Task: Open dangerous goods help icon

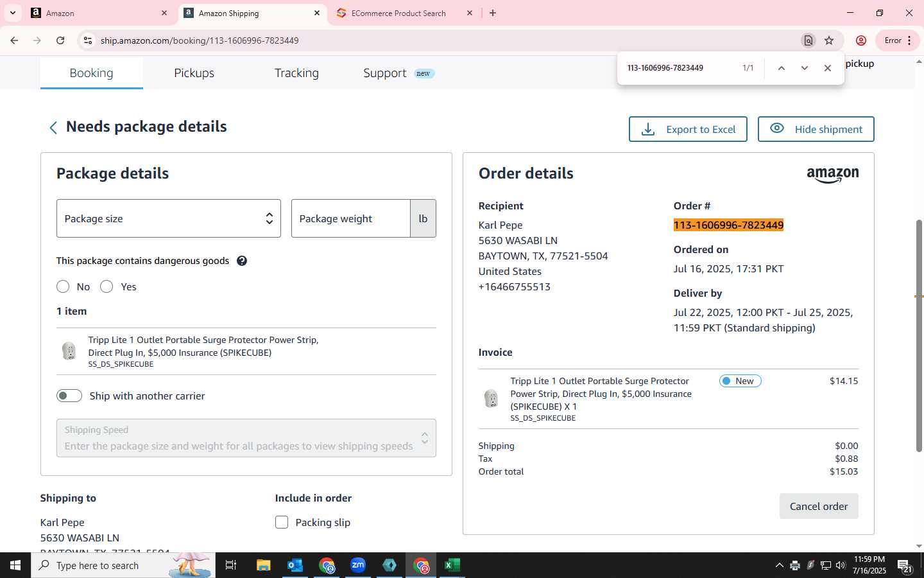Action: point(242,261)
